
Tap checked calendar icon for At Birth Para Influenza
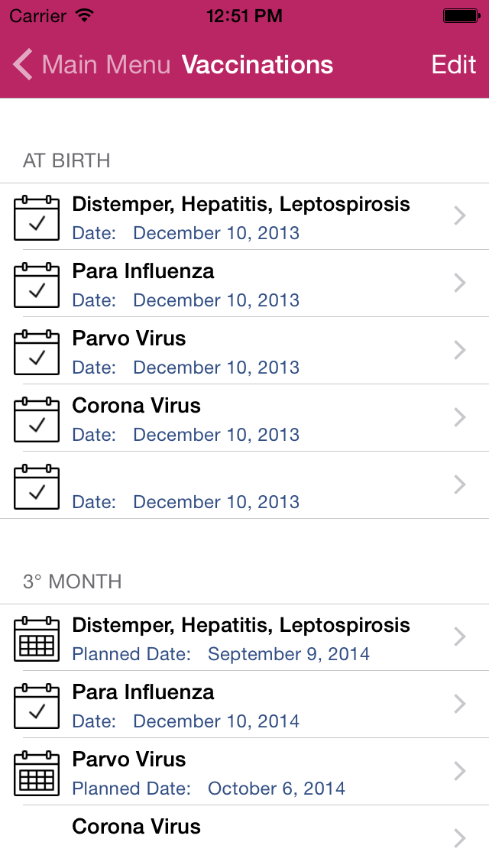pyautogui.click(x=37, y=285)
